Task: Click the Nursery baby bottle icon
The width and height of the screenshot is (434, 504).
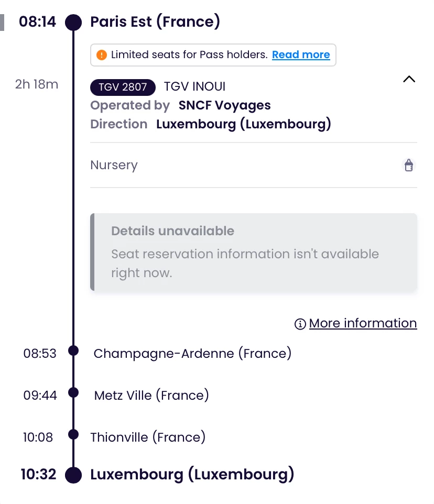Action: point(409,166)
